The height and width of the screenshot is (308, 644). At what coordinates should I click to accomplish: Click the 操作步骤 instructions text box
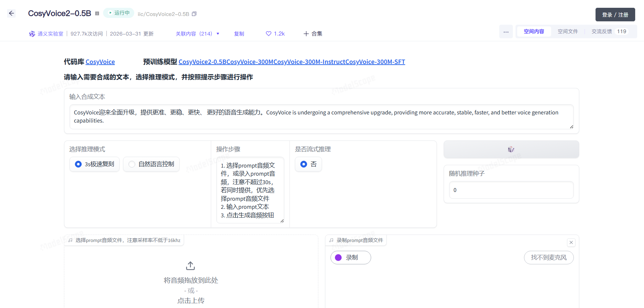[x=250, y=190]
